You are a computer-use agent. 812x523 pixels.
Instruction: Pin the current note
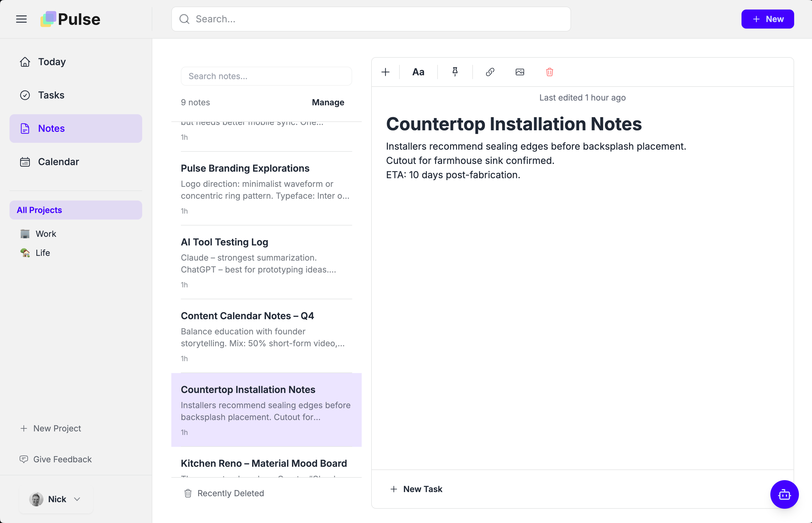tap(455, 72)
